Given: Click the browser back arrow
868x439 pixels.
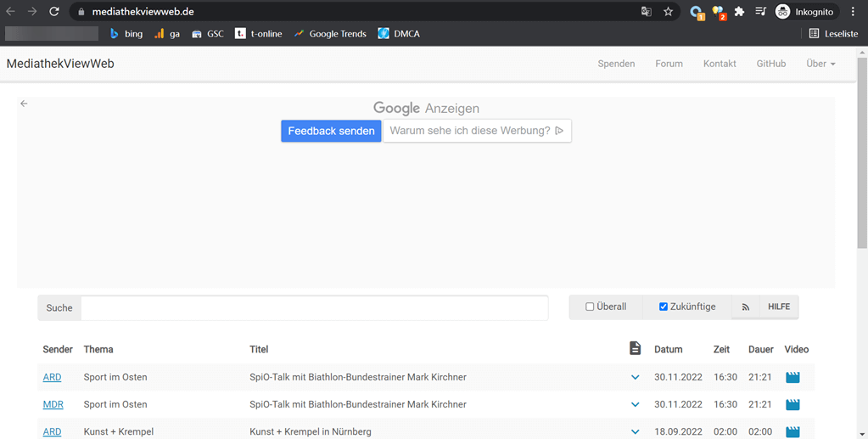Looking at the screenshot, I should [10, 12].
